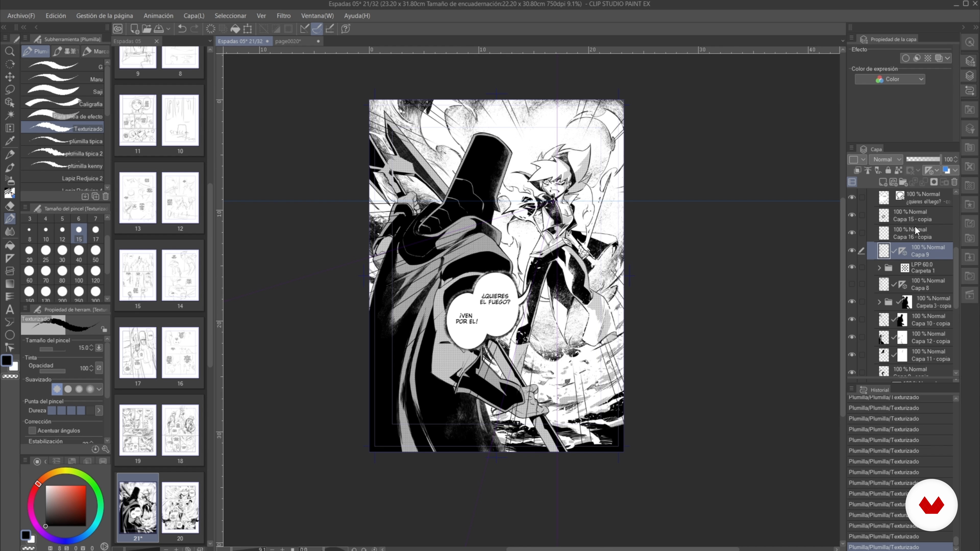Open the layer color palette dropdown
Viewport: 980px width, 551px height.
pyautogui.click(x=956, y=170)
